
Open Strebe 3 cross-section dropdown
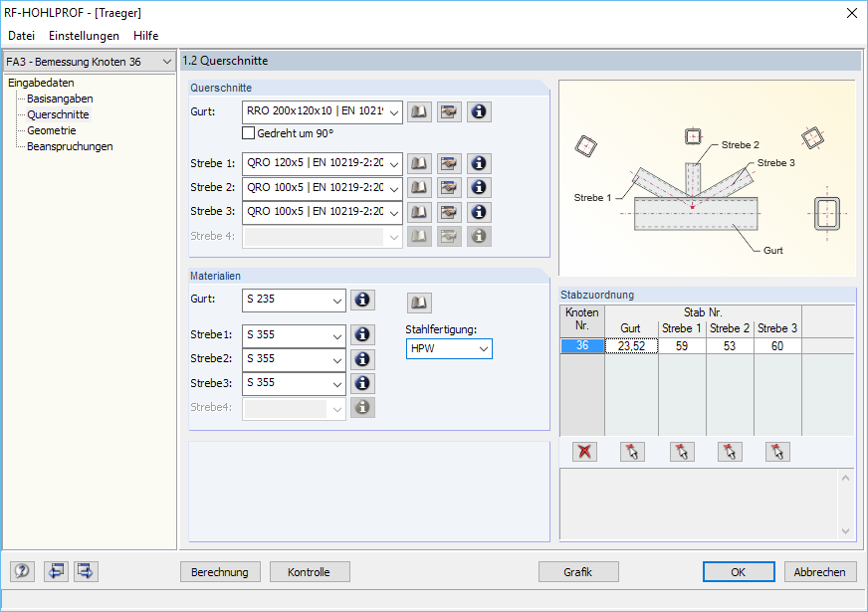[323, 213]
